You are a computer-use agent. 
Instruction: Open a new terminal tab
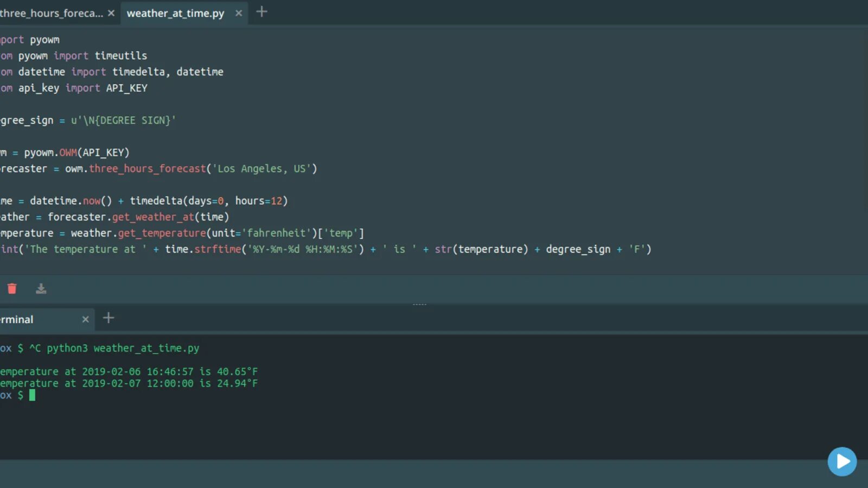pyautogui.click(x=108, y=318)
